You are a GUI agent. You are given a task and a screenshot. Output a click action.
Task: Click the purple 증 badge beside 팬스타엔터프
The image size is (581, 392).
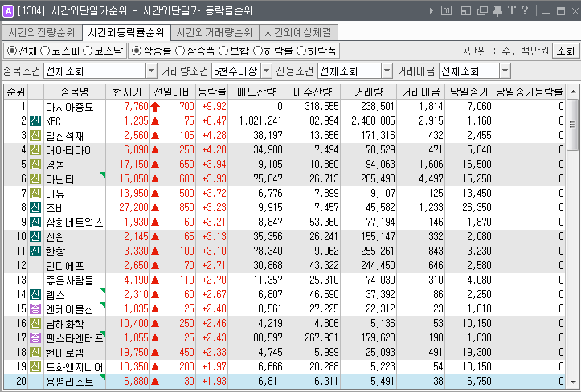[x=35, y=337]
